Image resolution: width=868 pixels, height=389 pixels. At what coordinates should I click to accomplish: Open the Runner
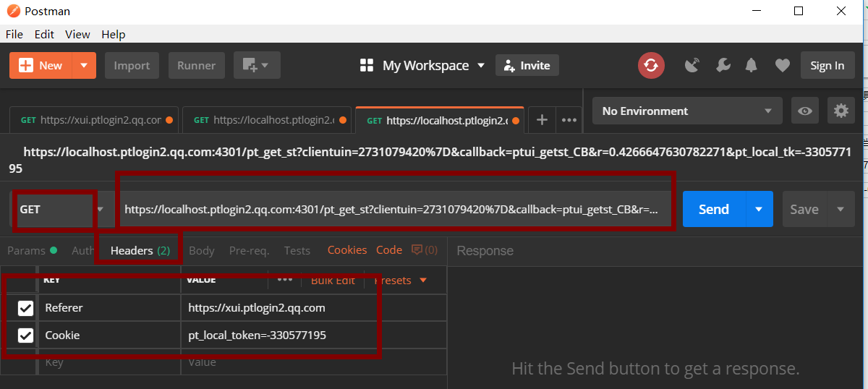[197, 65]
